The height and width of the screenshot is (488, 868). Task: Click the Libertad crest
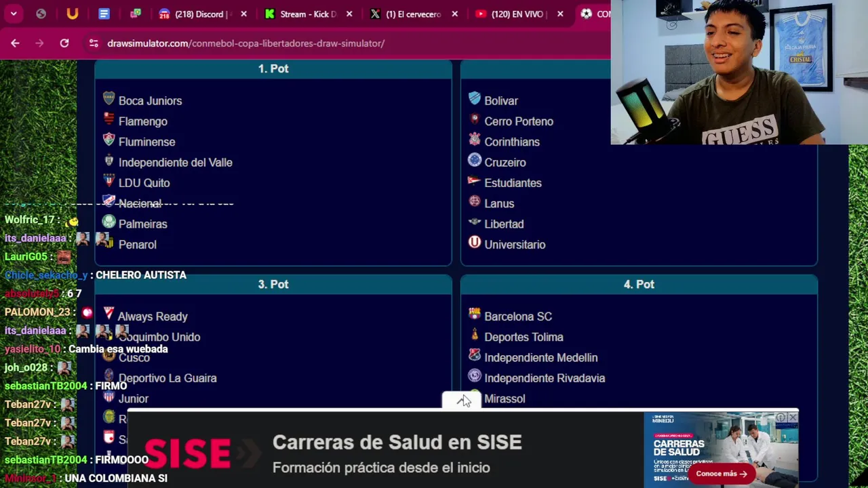[475, 222]
